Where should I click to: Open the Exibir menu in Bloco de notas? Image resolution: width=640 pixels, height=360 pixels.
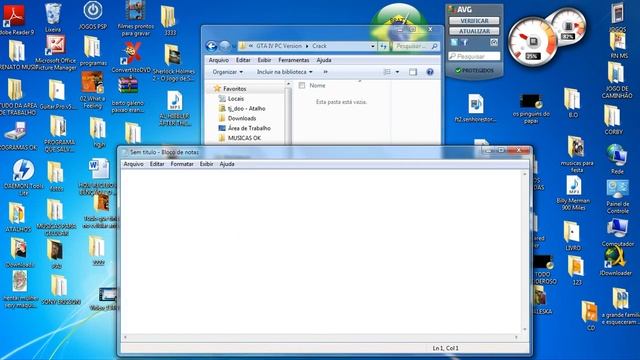click(x=207, y=164)
